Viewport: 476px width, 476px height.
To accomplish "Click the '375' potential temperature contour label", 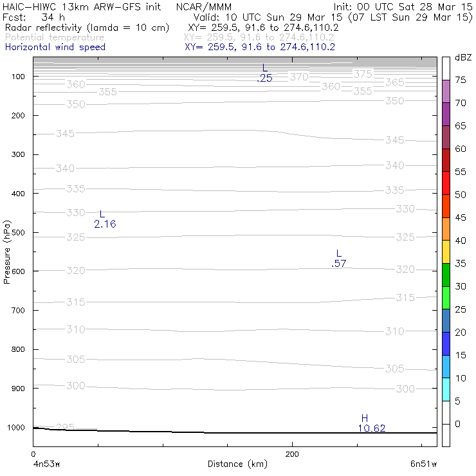I will (363, 74).
